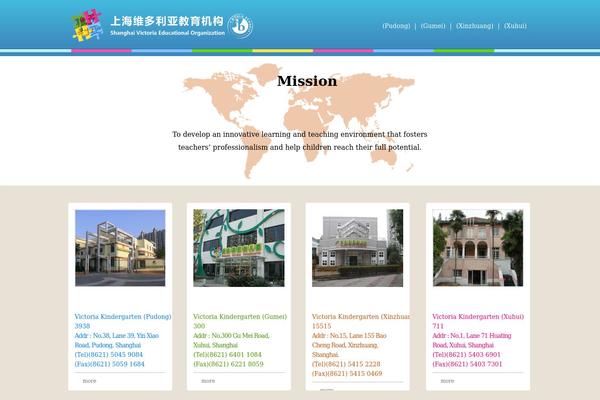Follow the Victoria Kindergarten (Xuhui) title link

(x=478, y=317)
